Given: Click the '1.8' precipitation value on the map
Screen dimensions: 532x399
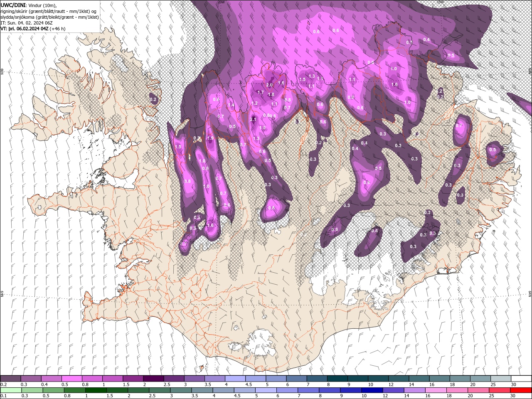Looking at the screenshot, I should [x=271, y=94].
